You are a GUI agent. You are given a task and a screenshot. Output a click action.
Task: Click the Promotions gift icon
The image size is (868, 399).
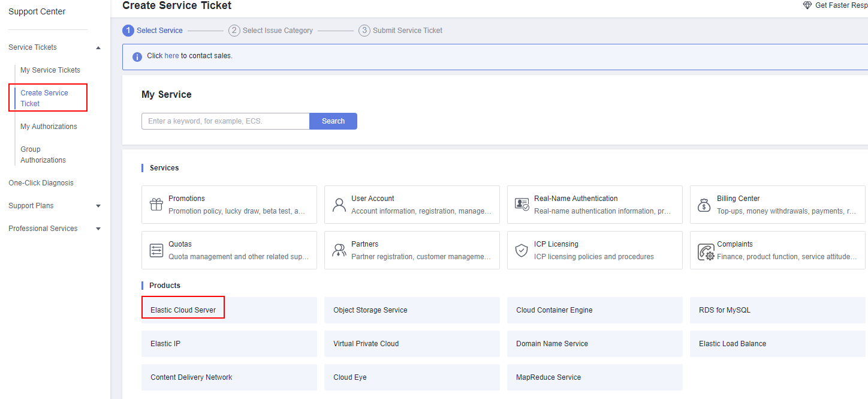click(156, 205)
